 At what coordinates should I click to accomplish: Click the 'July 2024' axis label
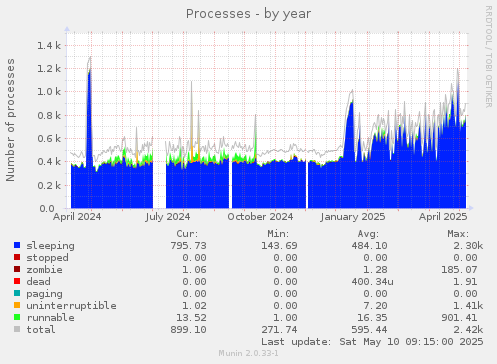pos(168,217)
